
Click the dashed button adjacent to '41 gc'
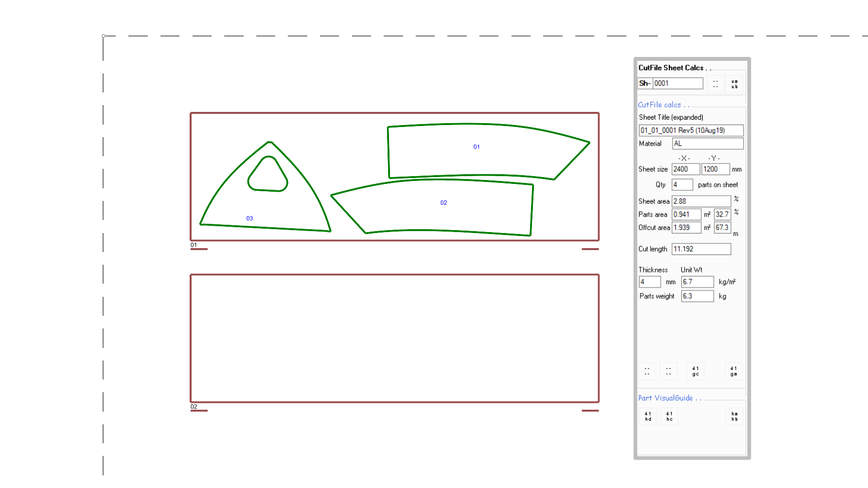point(669,371)
